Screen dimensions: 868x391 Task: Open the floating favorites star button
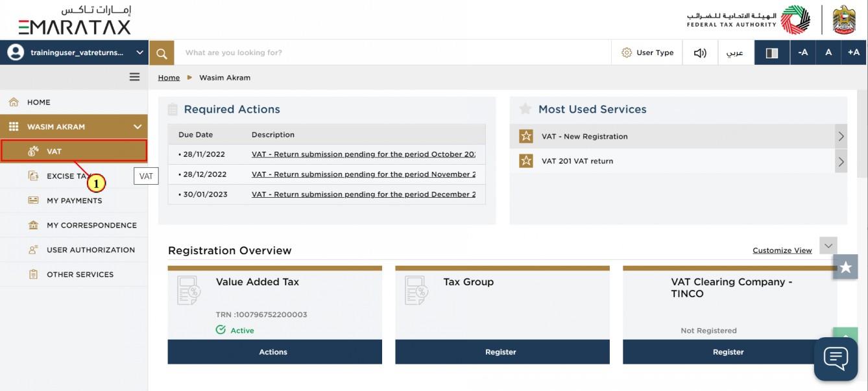pyautogui.click(x=845, y=267)
